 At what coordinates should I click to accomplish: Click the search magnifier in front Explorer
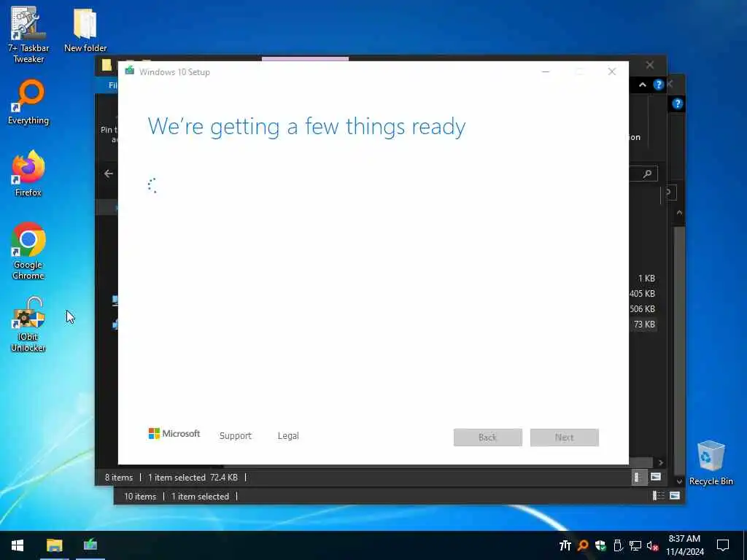point(647,174)
